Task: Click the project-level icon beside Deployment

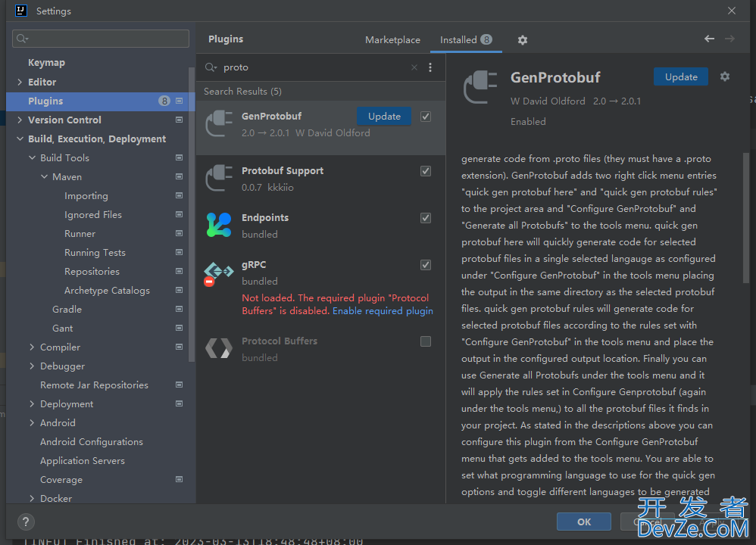Action: [x=180, y=403]
